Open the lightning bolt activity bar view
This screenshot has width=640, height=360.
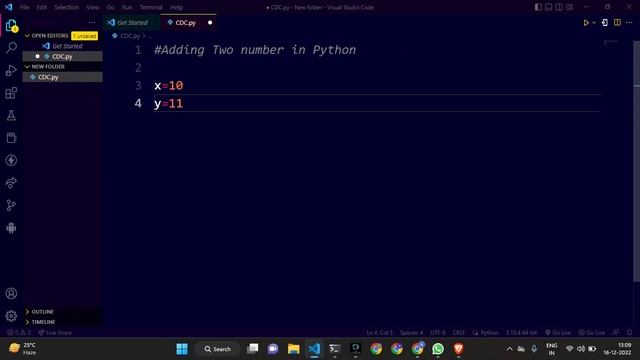pos(11,160)
